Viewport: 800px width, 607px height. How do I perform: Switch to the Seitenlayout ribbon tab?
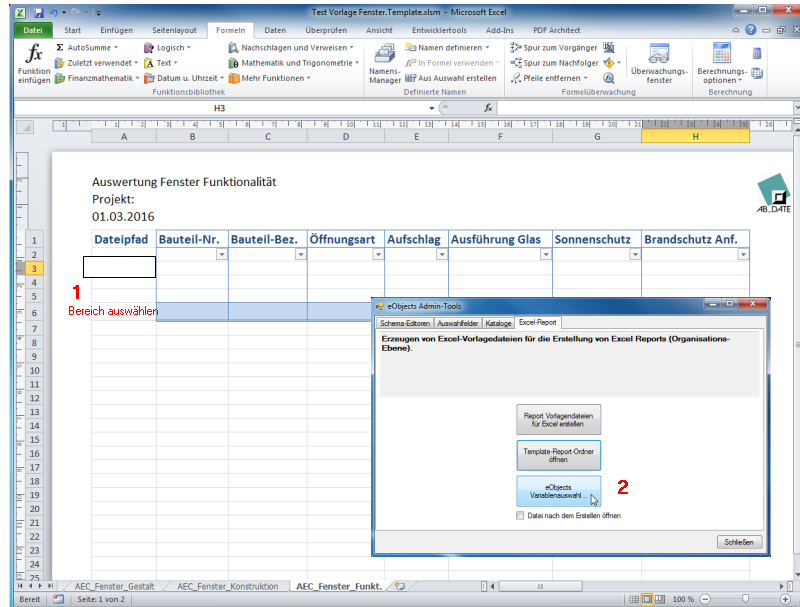174,30
